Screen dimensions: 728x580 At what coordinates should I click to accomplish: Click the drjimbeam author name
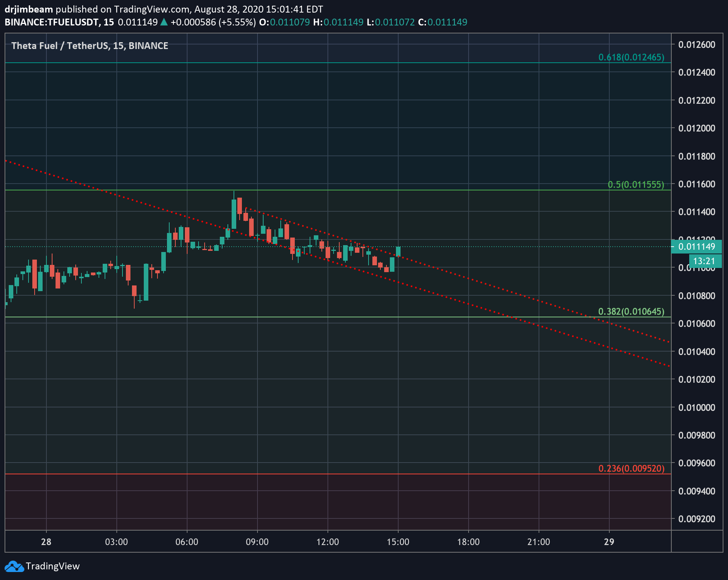pyautogui.click(x=29, y=9)
